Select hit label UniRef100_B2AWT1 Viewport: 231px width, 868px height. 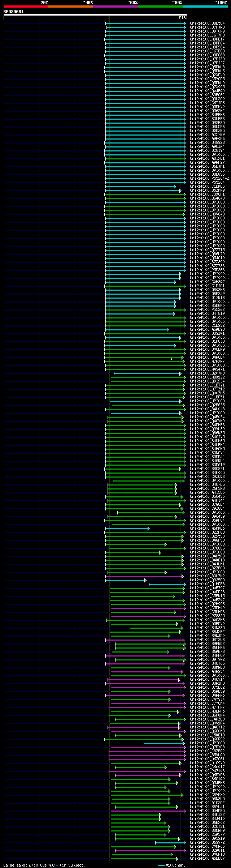coord(207,851)
